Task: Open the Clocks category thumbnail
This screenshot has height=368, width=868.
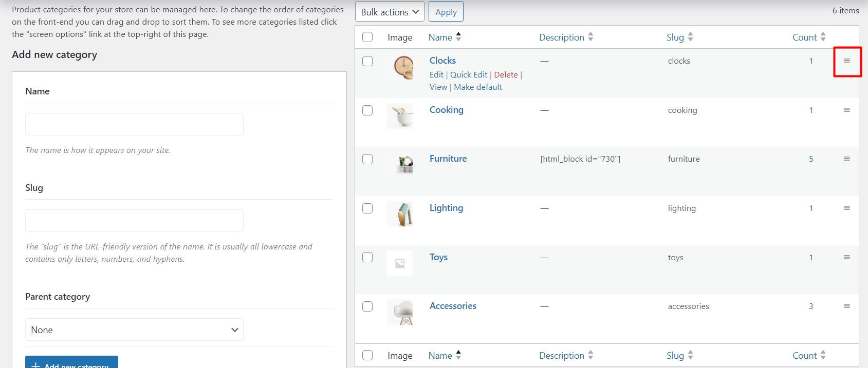Action: pos(400,67)
